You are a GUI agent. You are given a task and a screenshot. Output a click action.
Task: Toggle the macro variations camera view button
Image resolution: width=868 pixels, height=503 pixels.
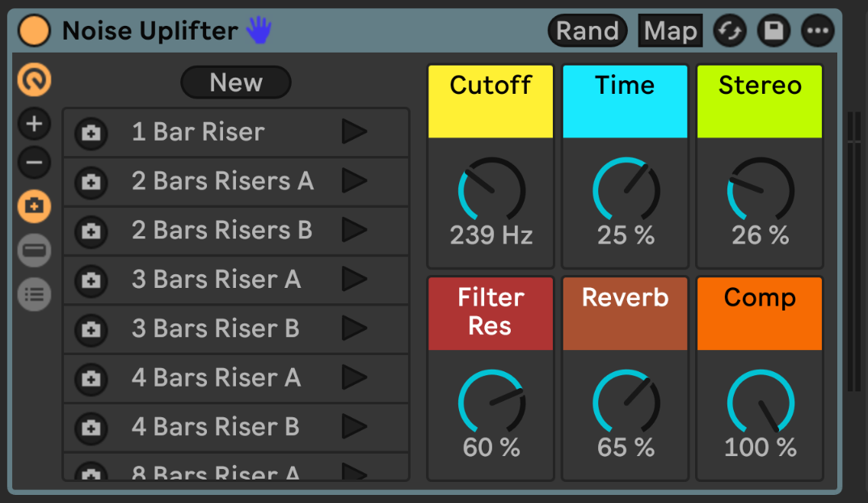34,207
